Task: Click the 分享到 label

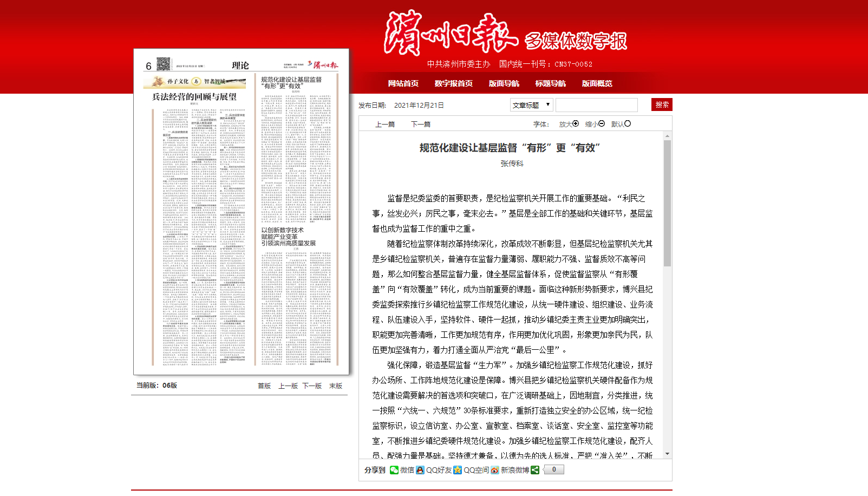Action: click(375, 470)
